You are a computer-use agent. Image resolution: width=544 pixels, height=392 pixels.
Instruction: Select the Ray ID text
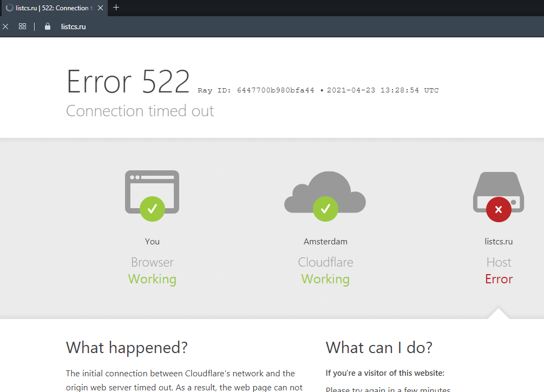(256, 90)
